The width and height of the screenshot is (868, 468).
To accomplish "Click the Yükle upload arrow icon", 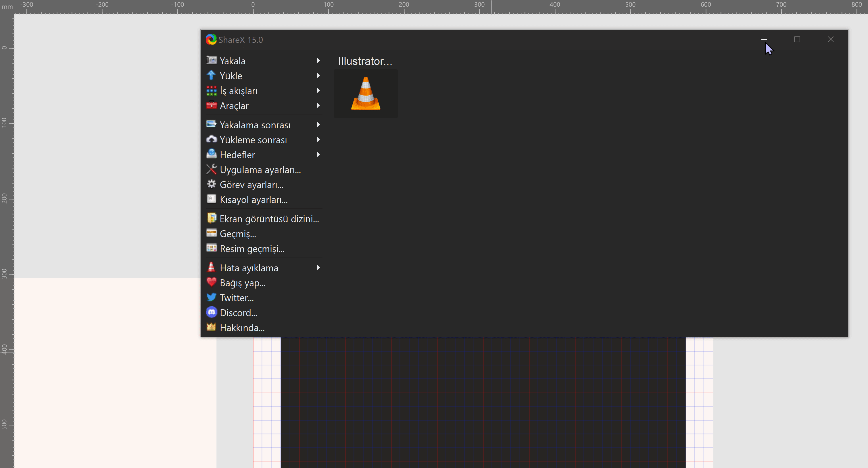I will [x=211, y=75].
